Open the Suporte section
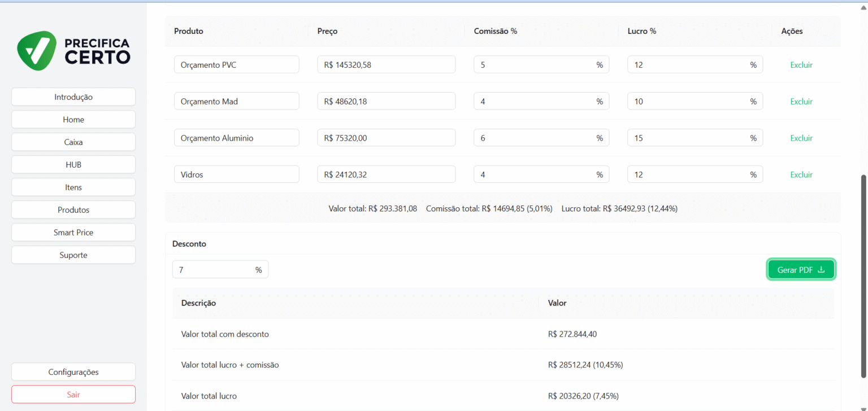868x411 pixels. click(73, 255)
